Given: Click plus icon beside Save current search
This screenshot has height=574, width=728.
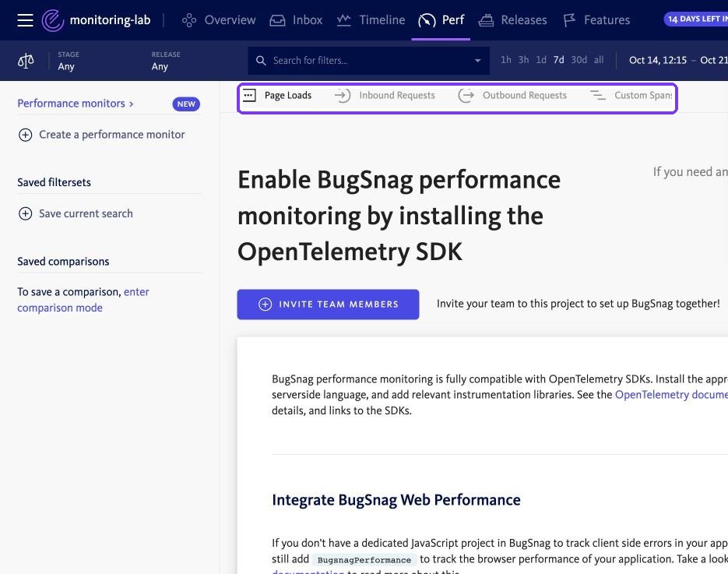Looking at the screenshot, I should (x=25, y=213).
